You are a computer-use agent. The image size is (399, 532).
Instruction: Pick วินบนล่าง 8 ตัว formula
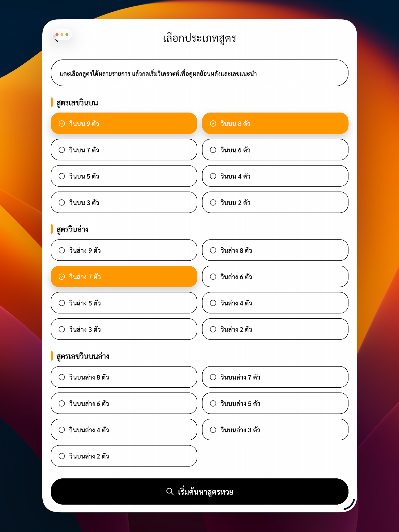tap(124, 377)
